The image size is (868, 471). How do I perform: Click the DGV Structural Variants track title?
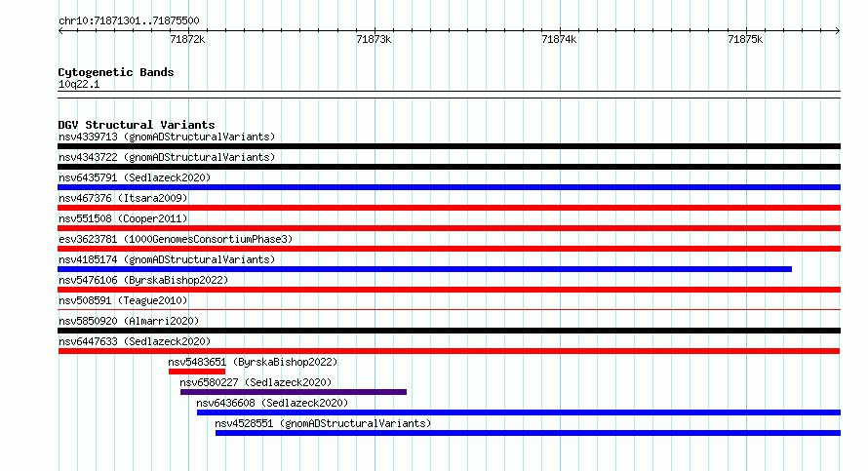137,125
